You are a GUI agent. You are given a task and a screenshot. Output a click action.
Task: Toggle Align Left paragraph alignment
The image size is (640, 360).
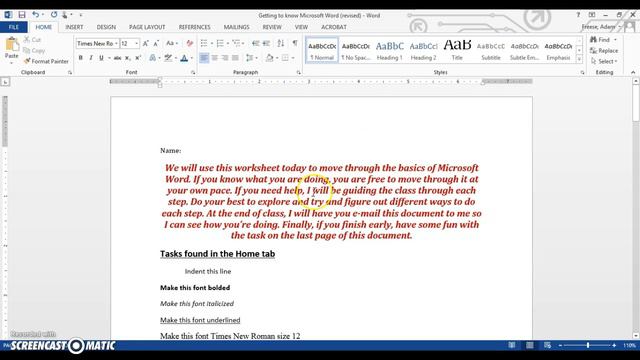pyautogui.click(x=204, y=58)
